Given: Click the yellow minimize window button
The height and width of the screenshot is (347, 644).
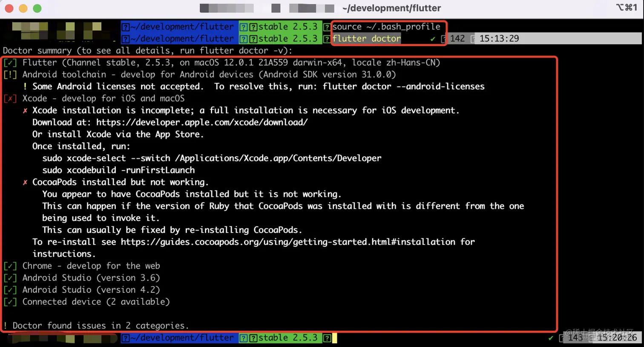Looking at the screenshot, I should click(x=23, y=8).
